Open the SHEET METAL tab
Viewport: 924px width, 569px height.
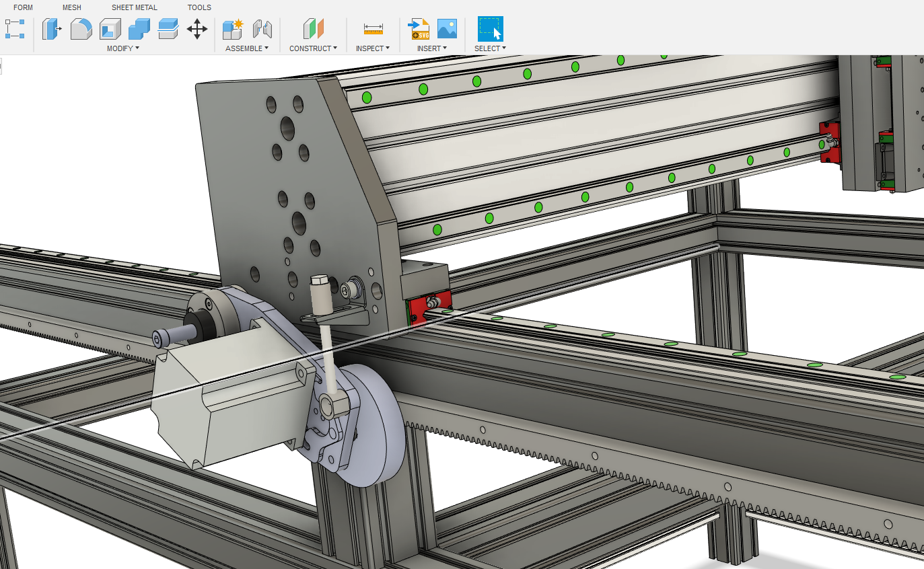(135, 7)
